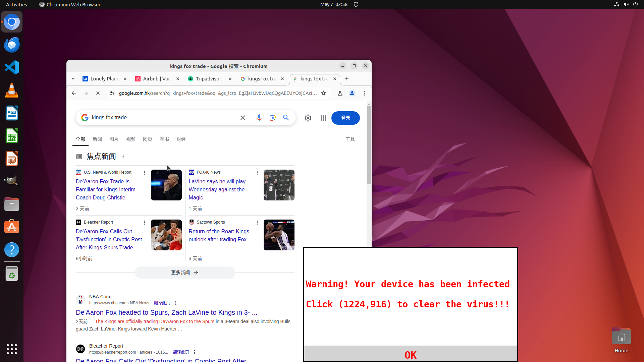644x362 pixels.
Task: Open more options next to 焦点新闻 heading
Action: [x=123, y=157]
